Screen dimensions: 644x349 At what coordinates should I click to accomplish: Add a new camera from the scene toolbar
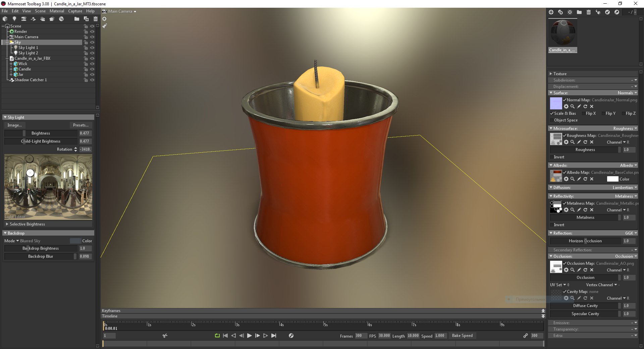click(x=24, y=19)
